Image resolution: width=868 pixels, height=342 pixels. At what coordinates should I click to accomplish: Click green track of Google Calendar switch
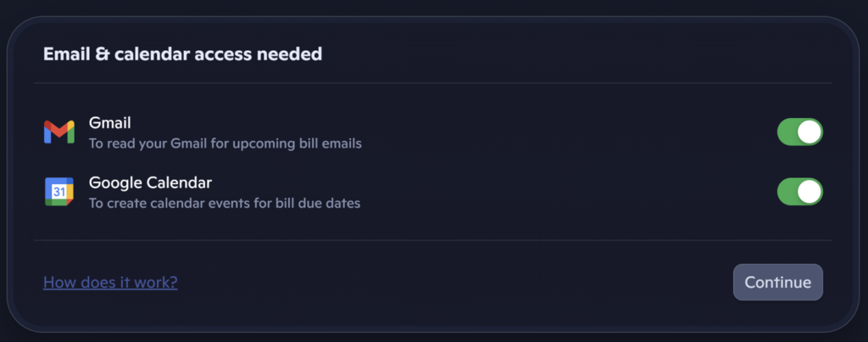(x=787, y=192)
